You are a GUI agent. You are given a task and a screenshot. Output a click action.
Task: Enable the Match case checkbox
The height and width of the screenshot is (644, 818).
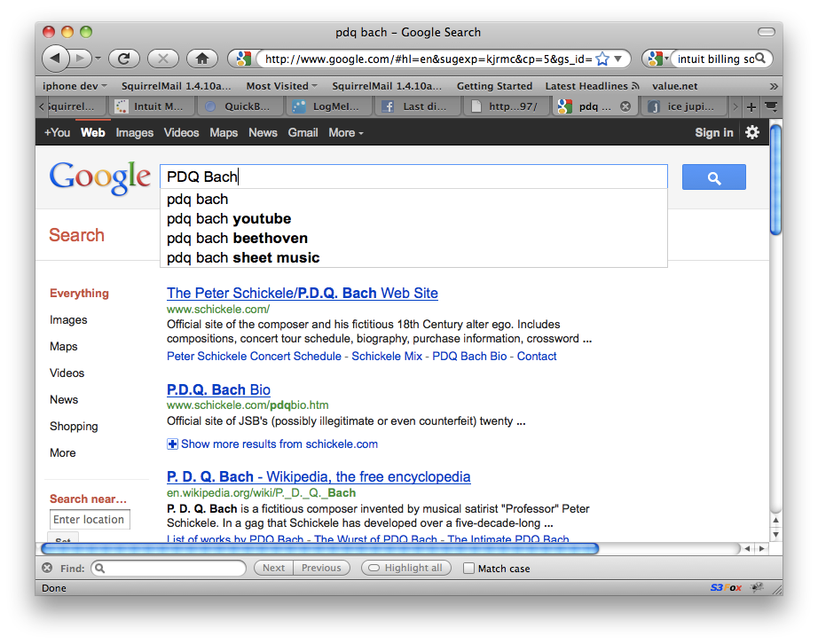(x=468, y=569)
